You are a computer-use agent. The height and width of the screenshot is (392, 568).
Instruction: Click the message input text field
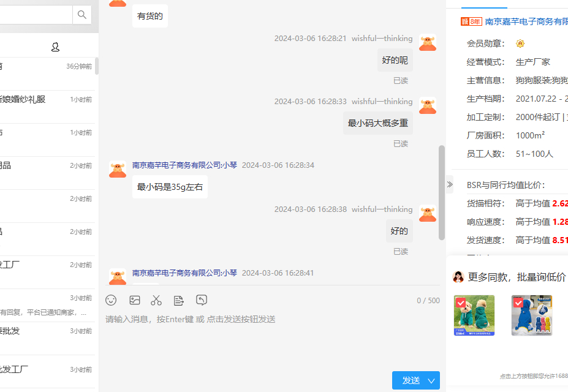coord(270,337)
